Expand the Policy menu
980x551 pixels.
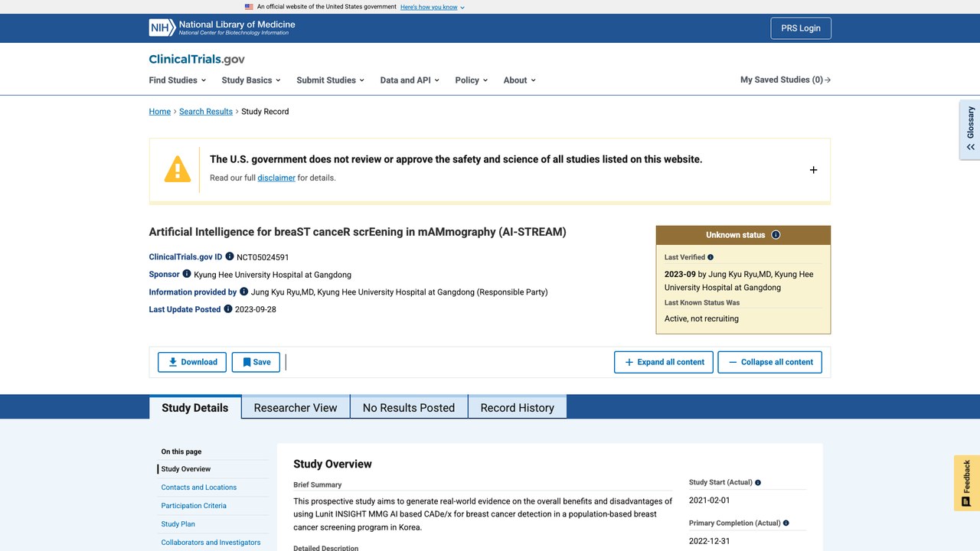(471, 80)
